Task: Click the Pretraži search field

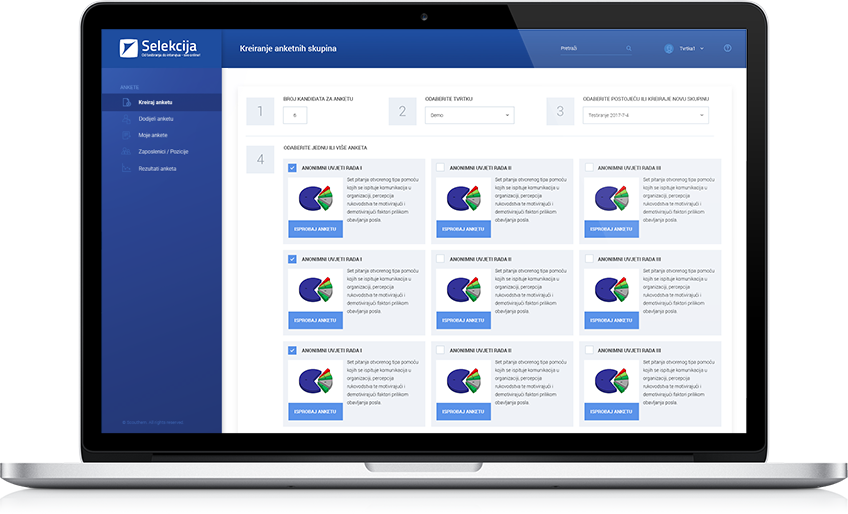Action: pos(596,49)
